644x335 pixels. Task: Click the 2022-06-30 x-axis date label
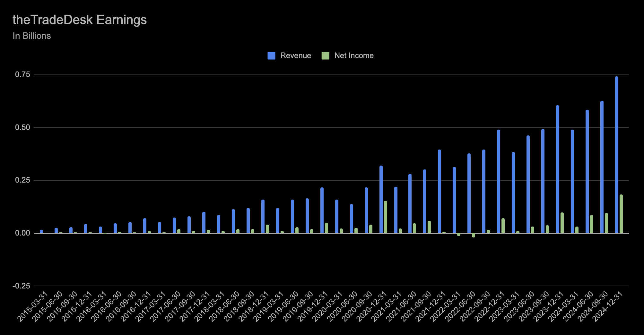(460, 306)
